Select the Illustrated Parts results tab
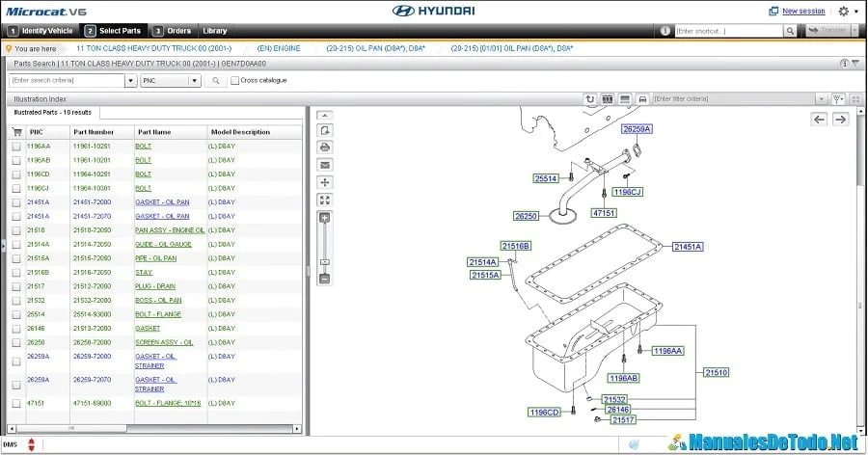Screen dimensions: 868x455 [53, 113]
